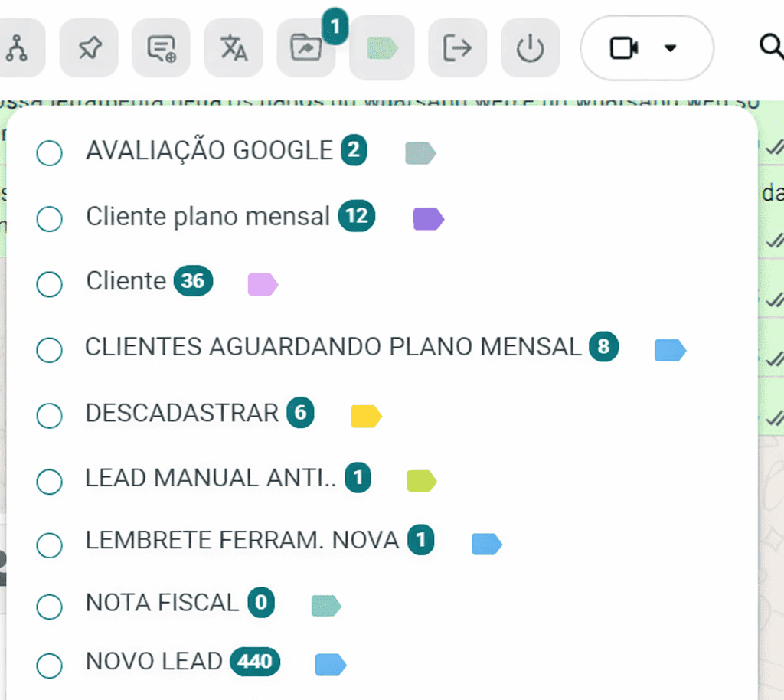Screen dimensions: 784x700
Task: Click the search magnifier icon
Action: pyautogui.click(x=770, y=47)
